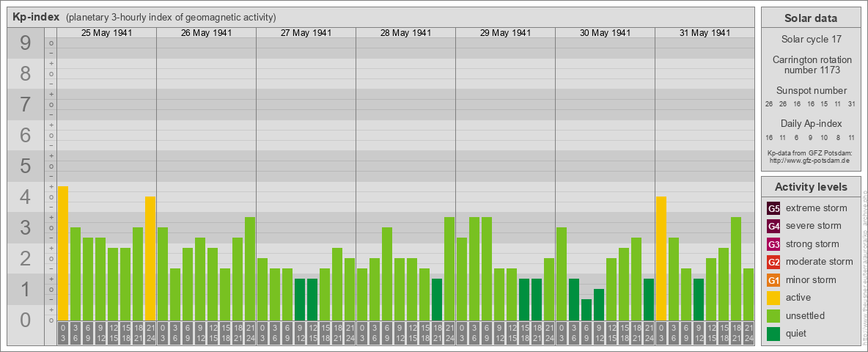The image size is (868, 352).
Task: Click the Kp scale number 0
Action: pos(26,320)
